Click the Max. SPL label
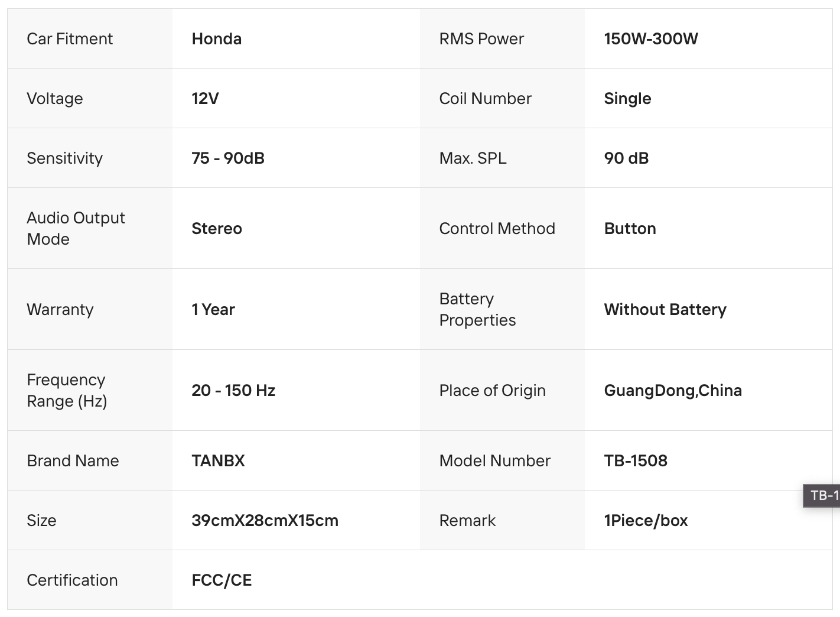The width and height of the screenshot is (840, 617). 473,158
